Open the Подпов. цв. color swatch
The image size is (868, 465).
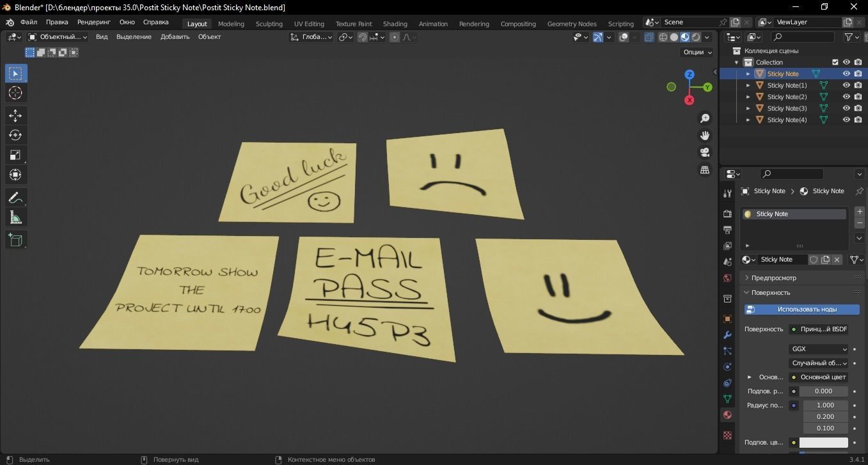click(825, 442)
